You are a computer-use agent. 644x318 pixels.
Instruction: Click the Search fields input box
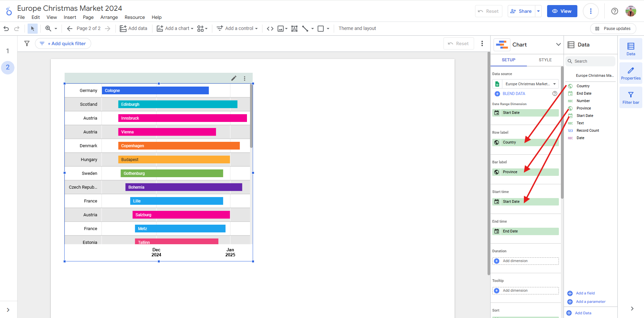592,61
